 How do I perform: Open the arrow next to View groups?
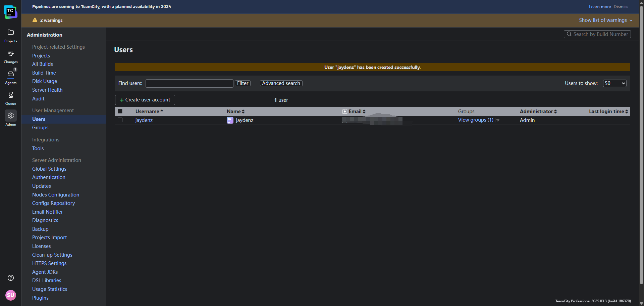[498, 120]
